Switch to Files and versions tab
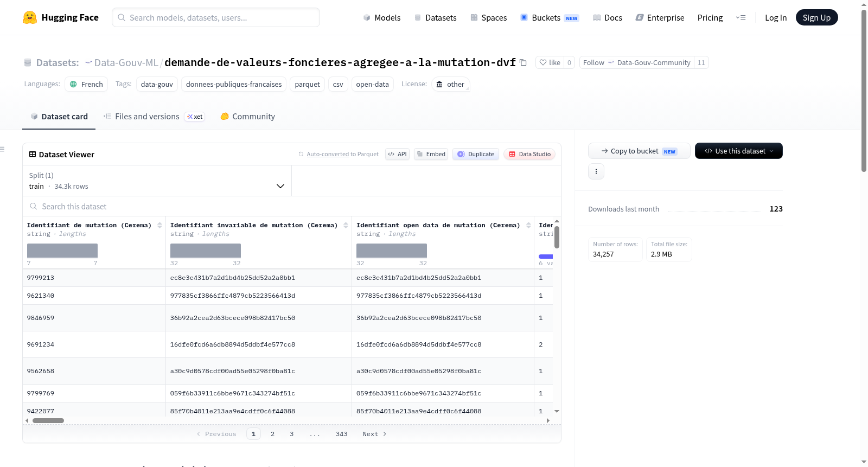The height and width of the screenshot is (467, 868). click(154, 117)
